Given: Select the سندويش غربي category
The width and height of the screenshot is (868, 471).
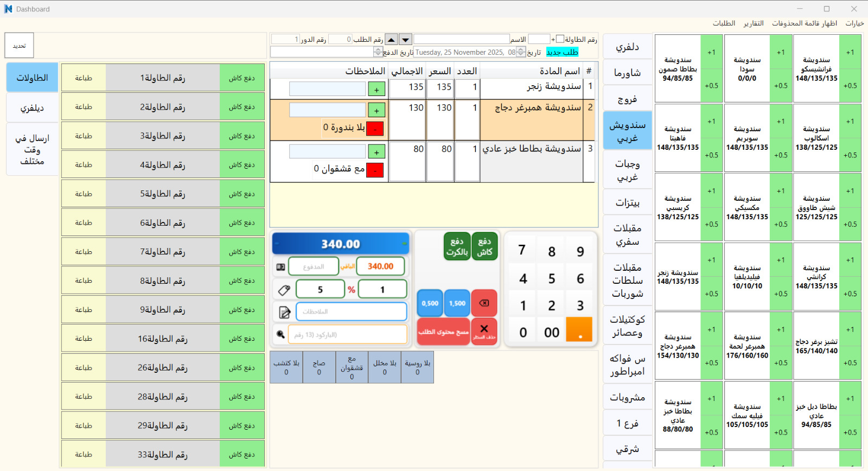Looking at the screenshot, I should click(x=627, y=131).
